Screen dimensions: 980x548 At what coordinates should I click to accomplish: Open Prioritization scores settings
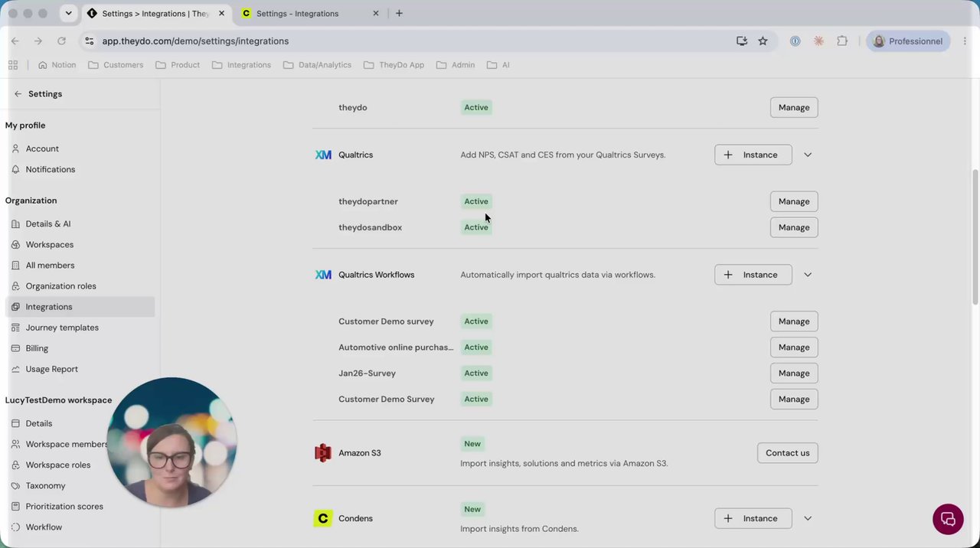[x=64, y=506]
